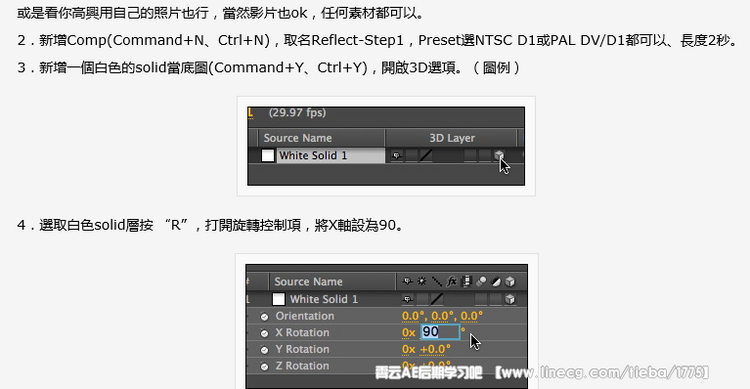
Task: Click the third Orientation value 0.0°
Action: pyautogui.click(x=472, y=316)
